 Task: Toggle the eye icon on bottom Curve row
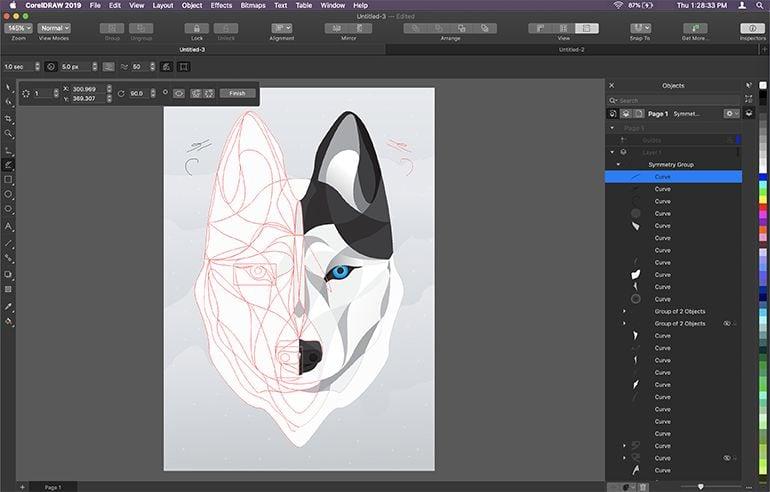[728, 457]
